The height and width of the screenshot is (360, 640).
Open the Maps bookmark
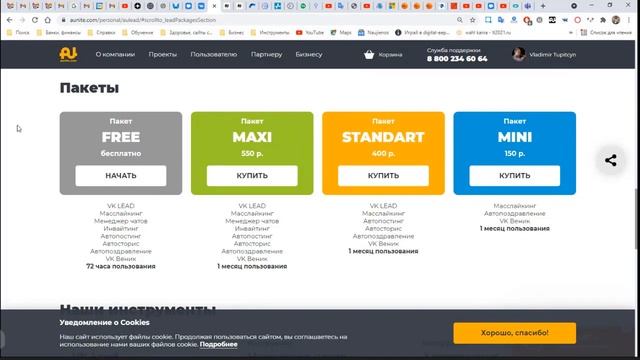[341, 33]
